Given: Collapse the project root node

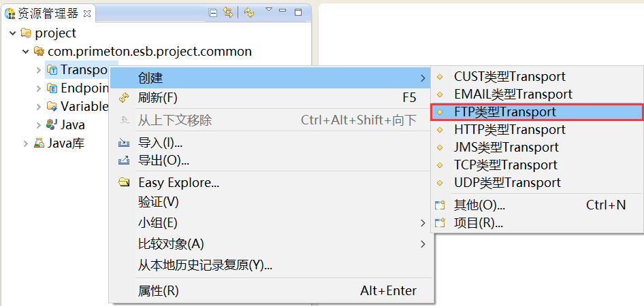Looking at the screenshot, I should 13,33.
